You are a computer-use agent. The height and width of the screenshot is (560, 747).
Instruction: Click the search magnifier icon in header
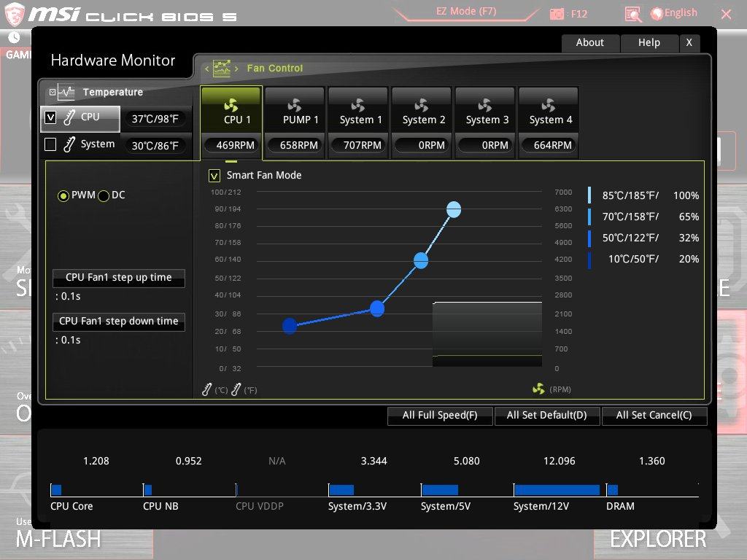633,15
